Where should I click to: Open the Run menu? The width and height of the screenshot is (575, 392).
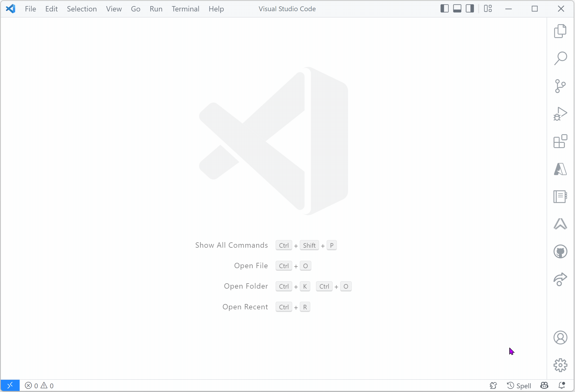click(x=156, y=9)
